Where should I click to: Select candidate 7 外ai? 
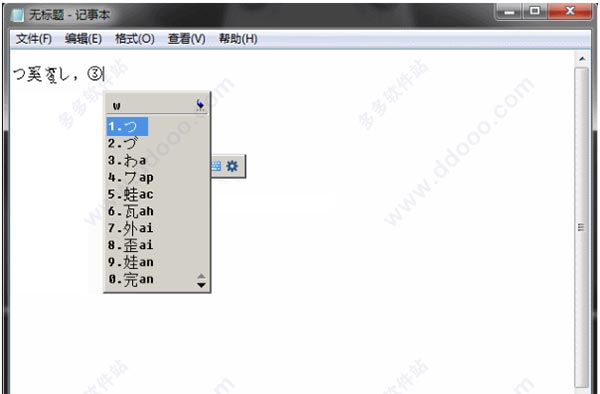(130, 228)
